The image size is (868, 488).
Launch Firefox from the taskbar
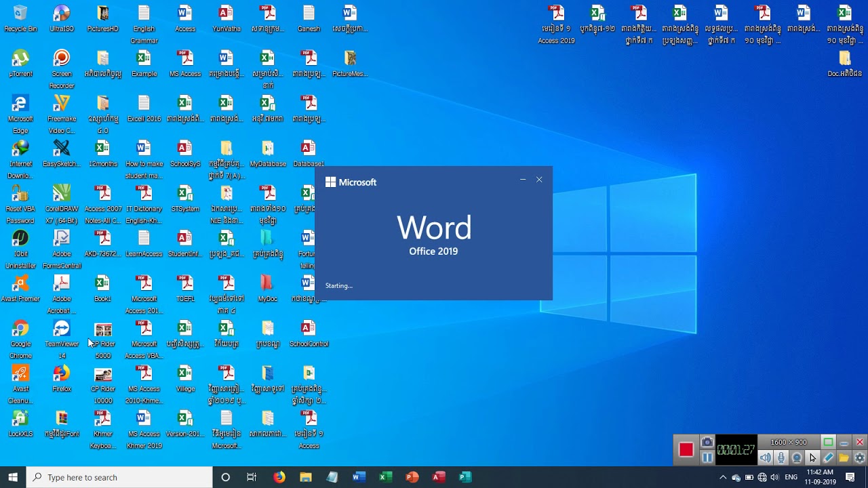pos(279,477)
